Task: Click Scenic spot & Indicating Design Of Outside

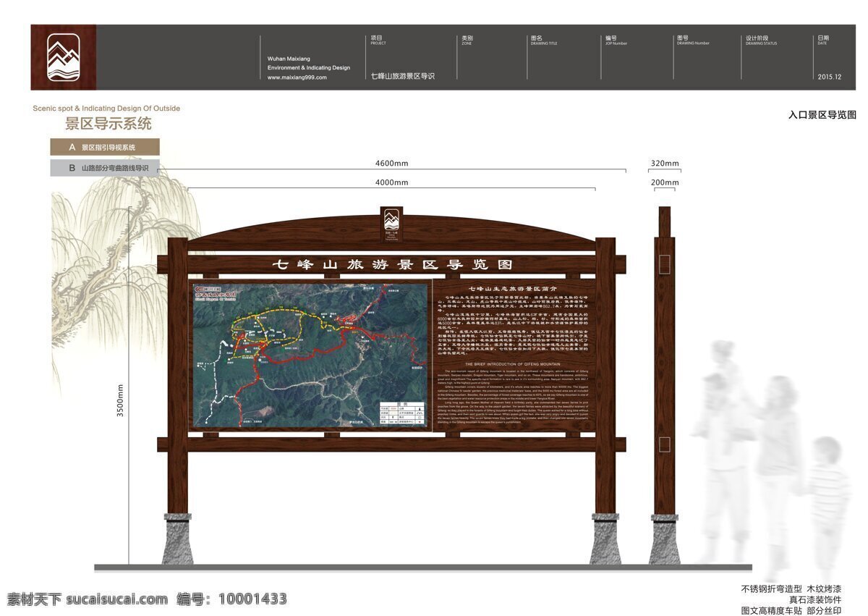Action: pyautogui.click(x=106, y=109)
